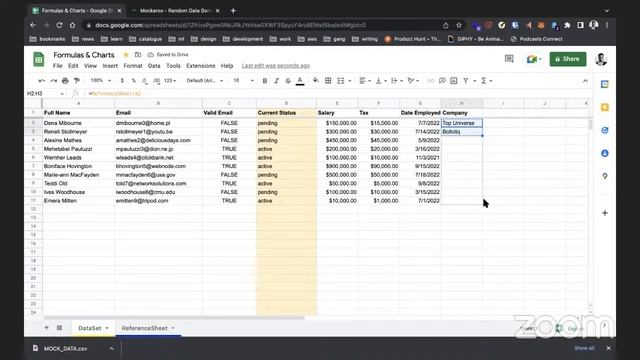The image size is (640, 360).
Task: Open the MOCK_DATA.csv download item
Action: 65,349
